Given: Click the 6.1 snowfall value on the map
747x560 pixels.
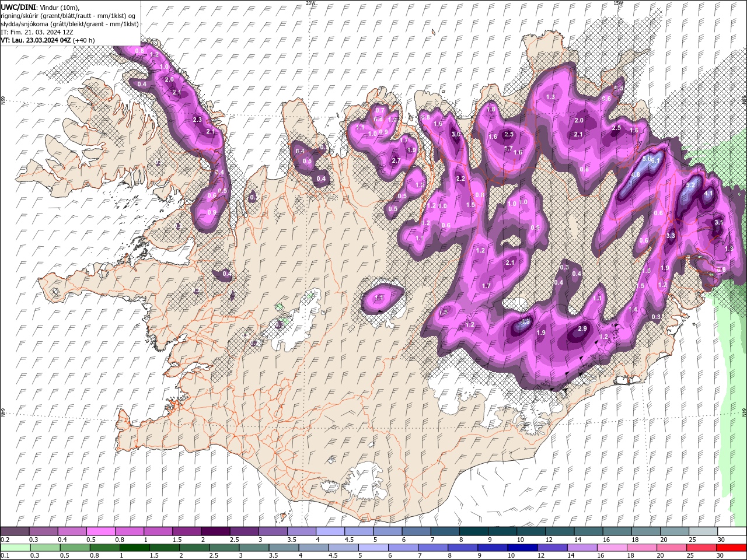Looking at the screenshot, I should point(655,160).
